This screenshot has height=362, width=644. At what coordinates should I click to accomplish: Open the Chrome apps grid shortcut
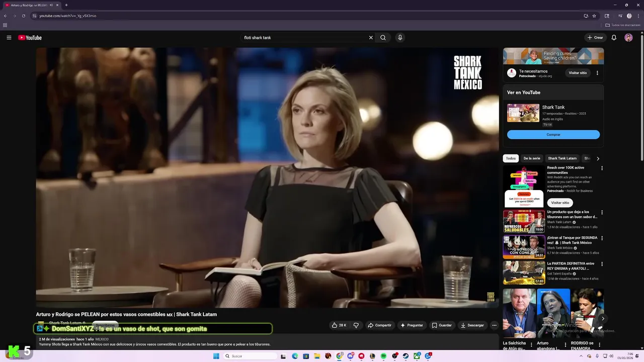[x=5, y=25]
